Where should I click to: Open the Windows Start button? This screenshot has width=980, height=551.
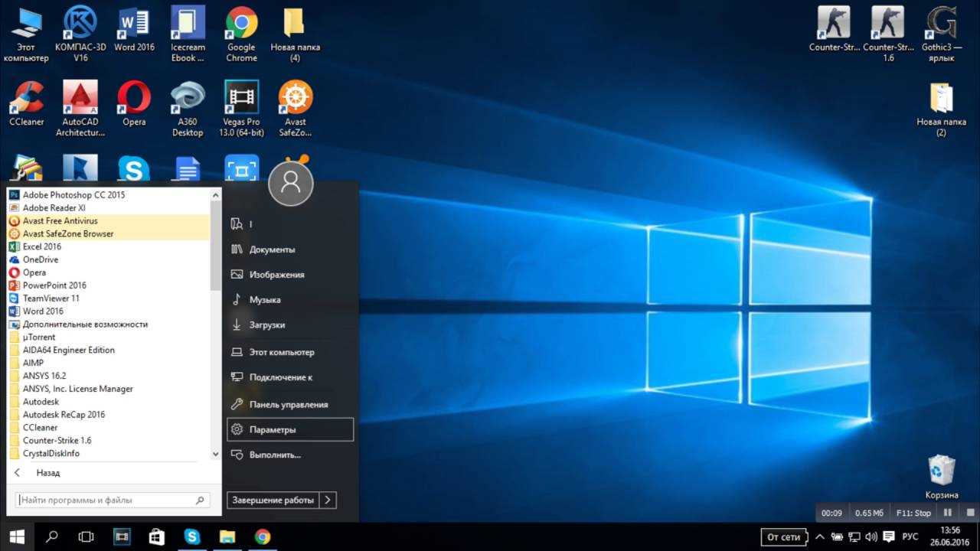[x=16, y=536]
